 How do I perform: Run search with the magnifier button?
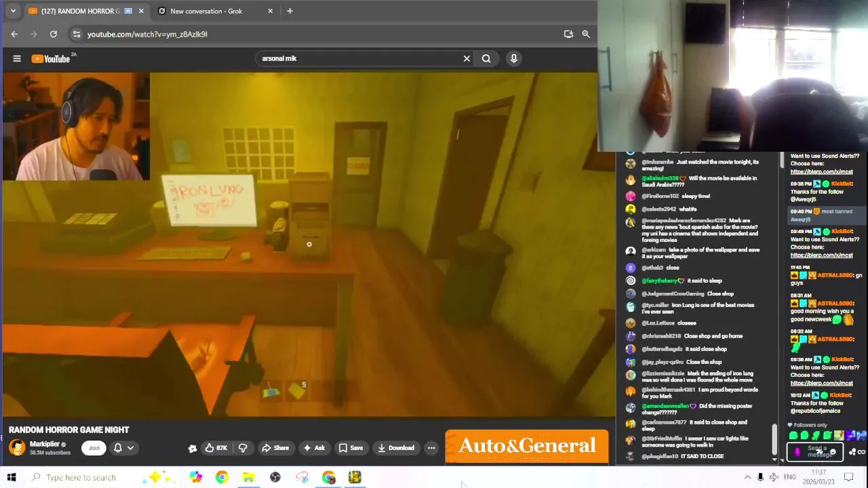[x=486, y=59]
